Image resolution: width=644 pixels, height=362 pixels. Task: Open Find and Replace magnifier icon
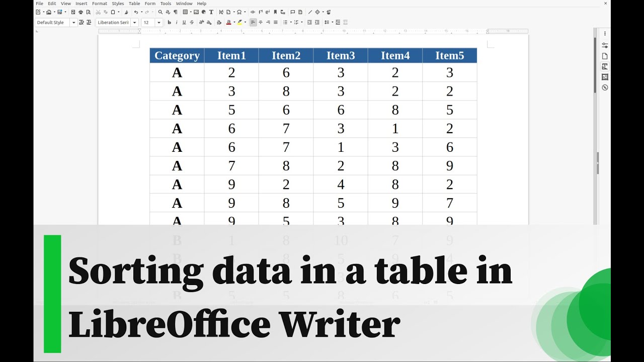pyautogui.click(x=160, y=12)
